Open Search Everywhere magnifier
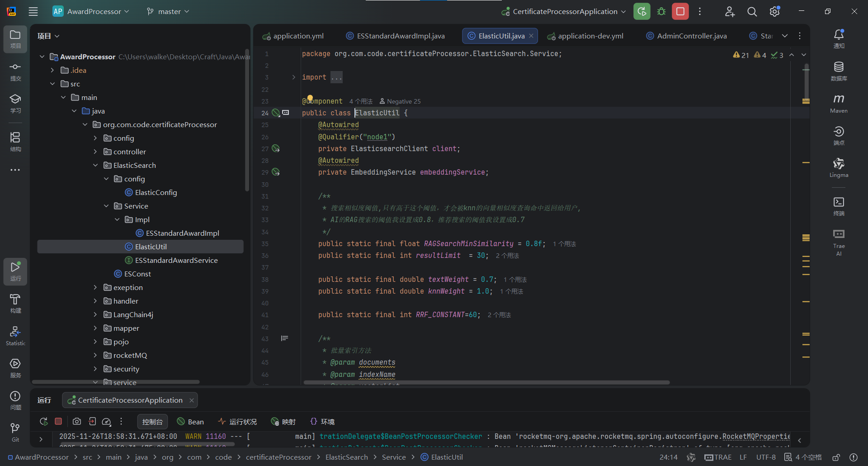This screenshot has width=868, height=466. point(752,11)
